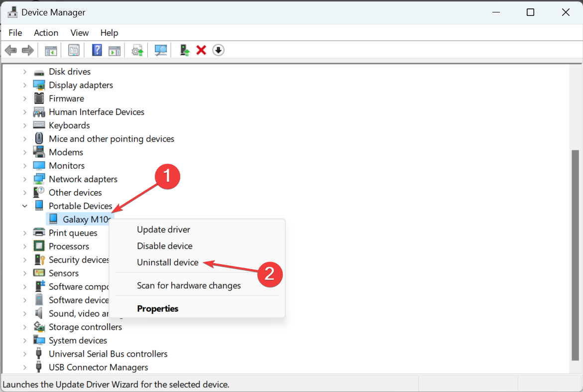The width and height of the screenshot is (583, 392).
Task: Select the Portable Devices label
Action: [x=80, y=206]
